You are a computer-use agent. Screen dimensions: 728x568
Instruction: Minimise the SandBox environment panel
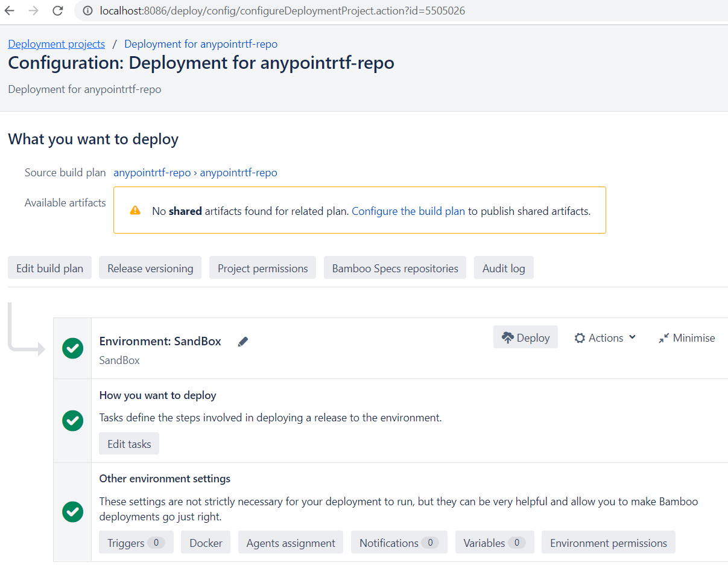[x=686, y=338]
